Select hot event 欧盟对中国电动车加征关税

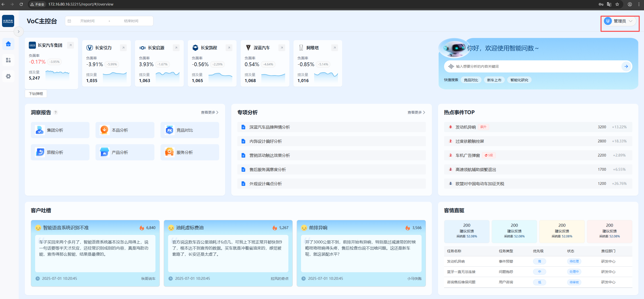pyautogui.click(x=538, y=184)
